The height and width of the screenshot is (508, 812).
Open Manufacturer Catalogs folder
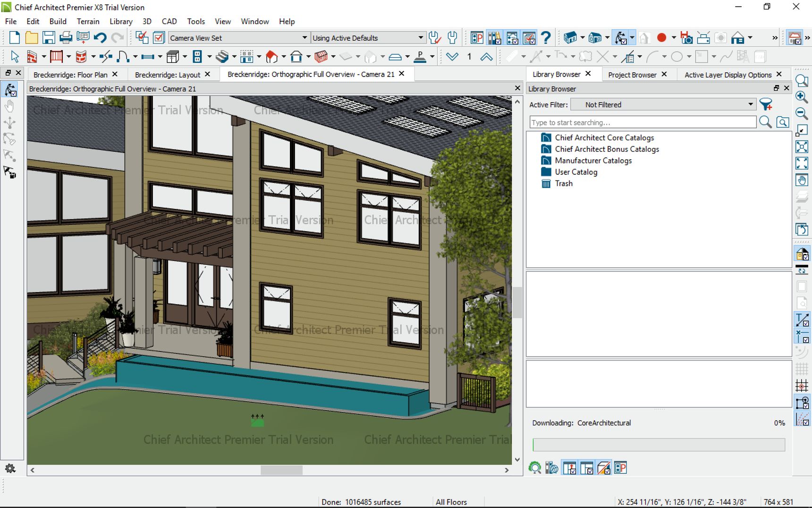pos(593,161)
